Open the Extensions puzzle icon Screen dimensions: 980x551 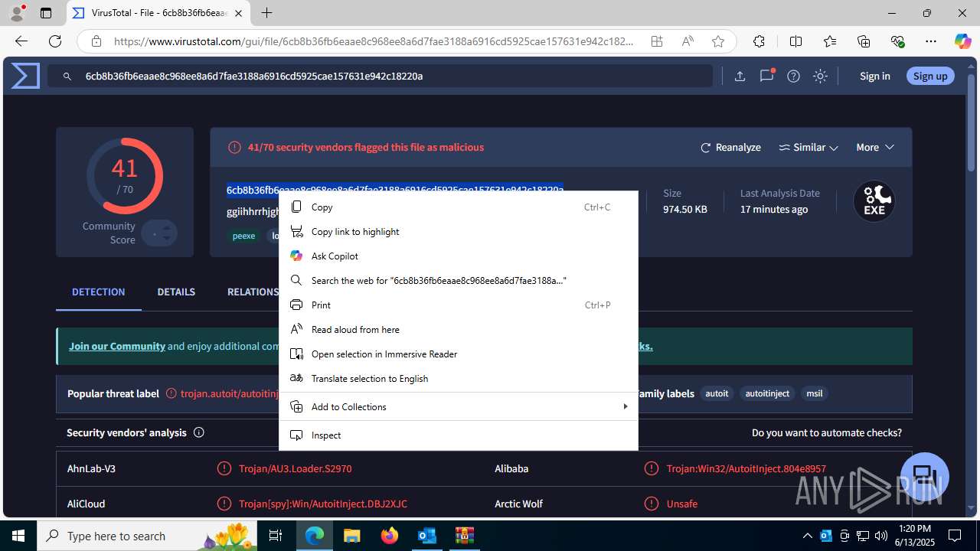[x=759, y=41]
